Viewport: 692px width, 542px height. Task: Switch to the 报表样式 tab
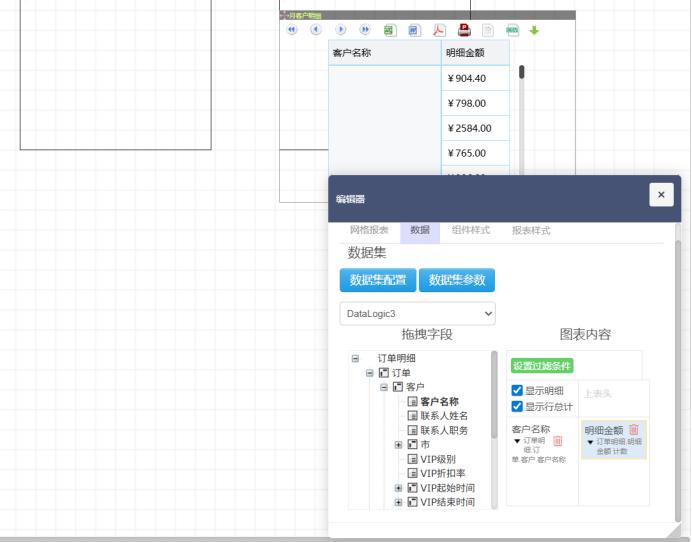pyautogui.click(x=531, y=230)
